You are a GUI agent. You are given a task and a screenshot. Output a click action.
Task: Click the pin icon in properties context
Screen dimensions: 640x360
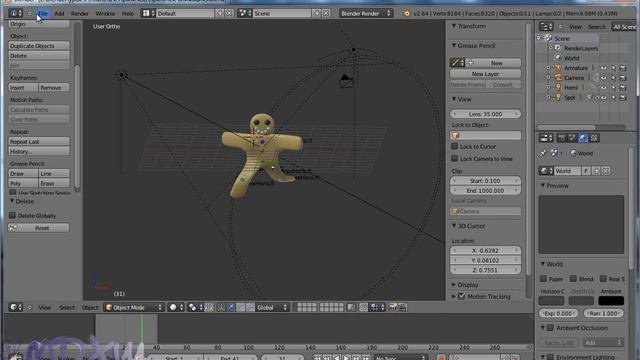(542, 153)
